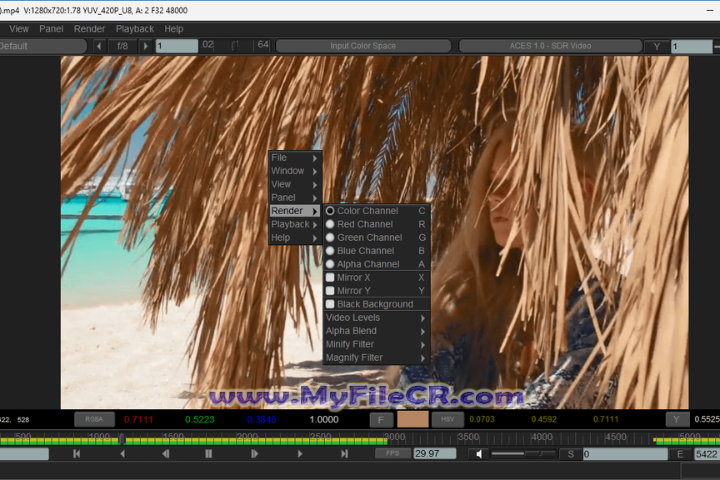This screenshot has height=480, width=720.
Task: Step forward one frame
Action: click(x=254, y=454)
